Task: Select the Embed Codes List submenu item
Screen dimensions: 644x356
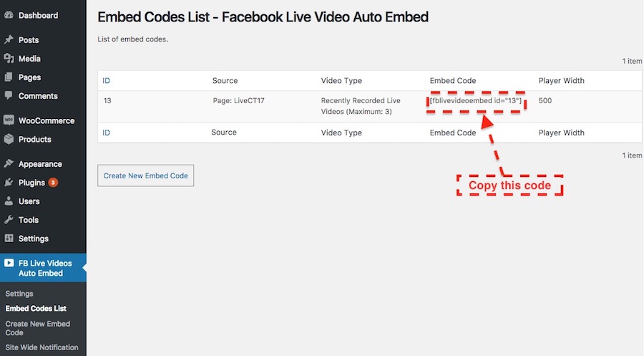Action: coord(36,309)
